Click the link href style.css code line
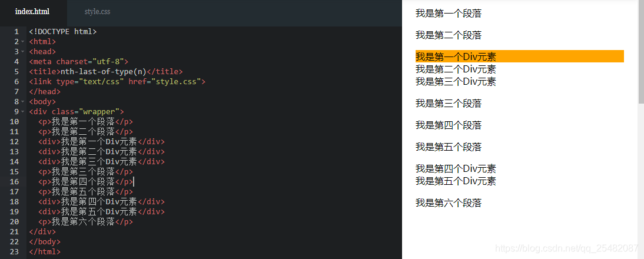 (117, 82)
